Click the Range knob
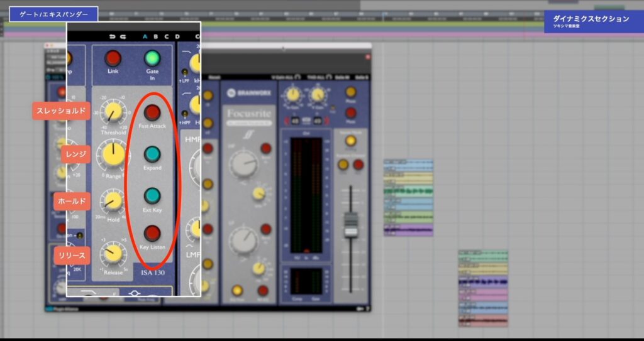 pyautogui.click(x=113, y=154)
